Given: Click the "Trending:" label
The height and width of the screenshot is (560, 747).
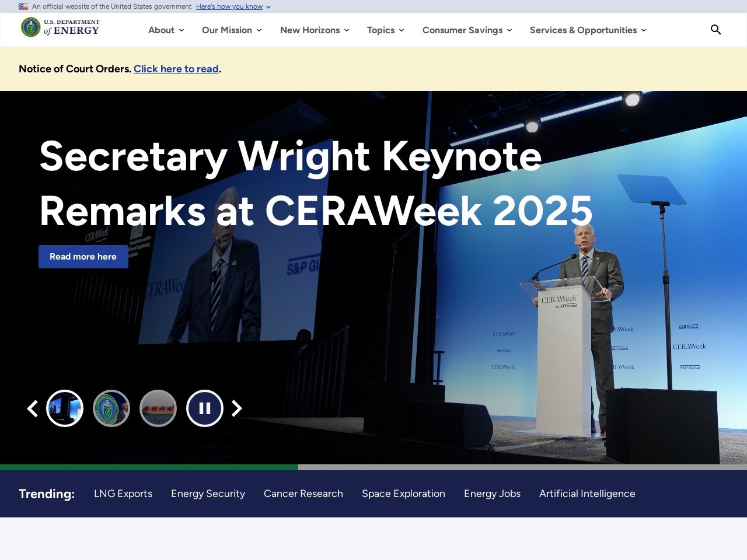Looking at the screenshot, I should pos(47,494).
